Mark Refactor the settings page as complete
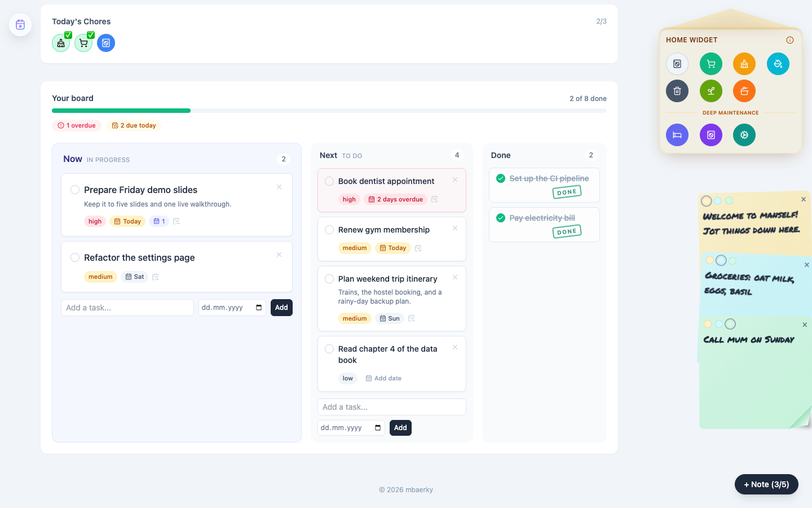The width and height of the screenshot is (812, 508). click(75, 257)
